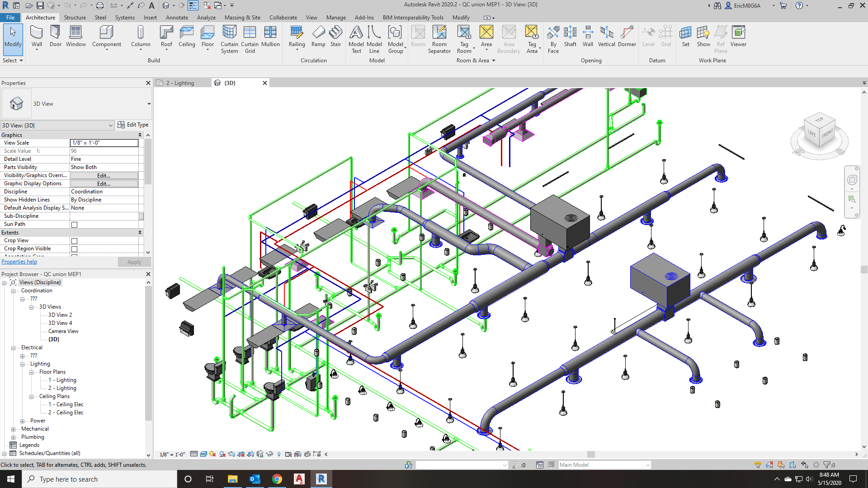Viewport: 868px width, 488px height.
Task: Open the Analyze menu in ribbon
Action: (206, 17)
